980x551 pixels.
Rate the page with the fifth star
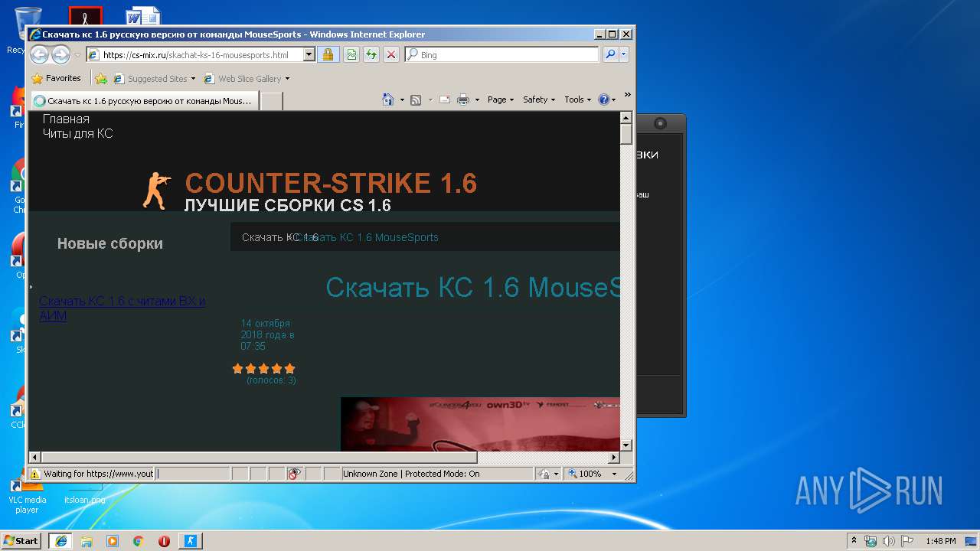click(x=289, y=368)
